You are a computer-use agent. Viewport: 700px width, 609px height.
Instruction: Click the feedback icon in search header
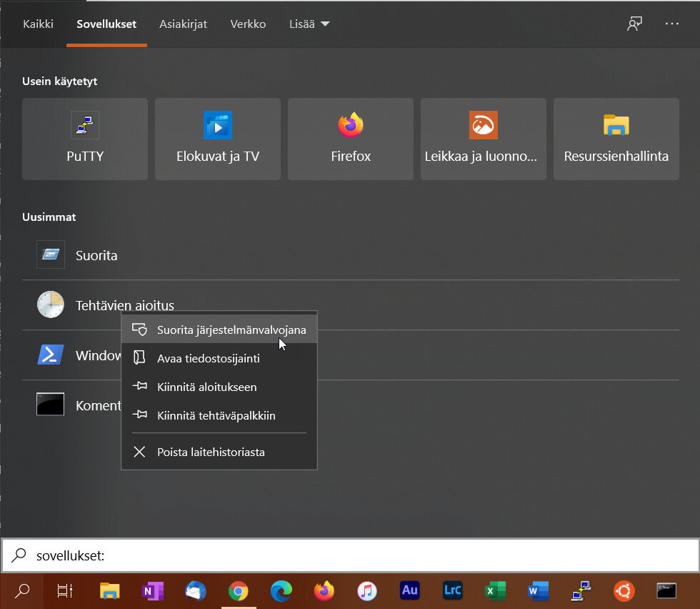634,24
